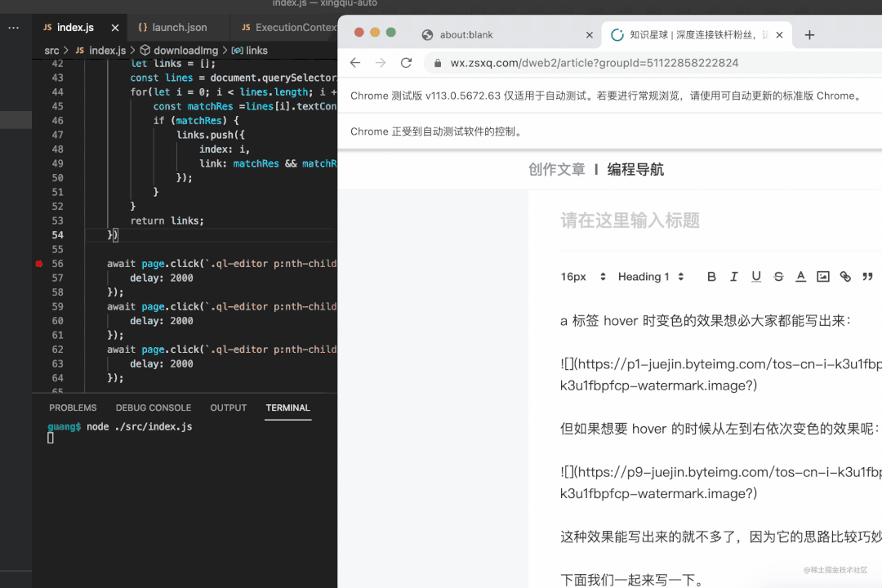Toggle strikethrough formatting in editor
This screenshot has width=882, height=588.
(778, 277)
